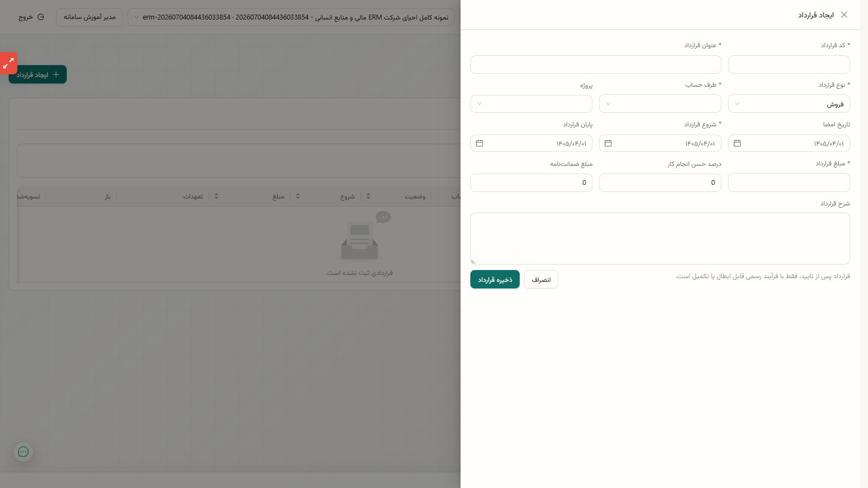Screen dimensions: 868x488
Task: Open the طرف حساب dropdown
Action: (660, 104)
